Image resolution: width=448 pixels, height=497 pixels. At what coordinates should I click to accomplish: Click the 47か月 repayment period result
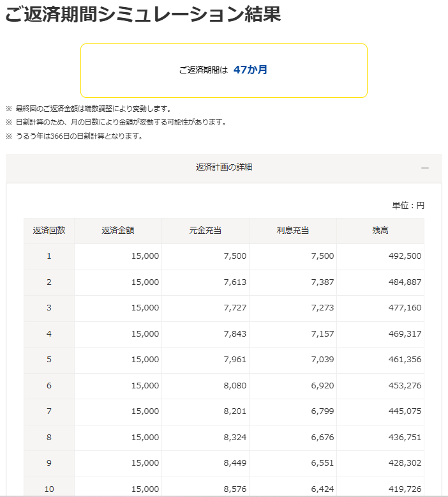coord(250,70)
